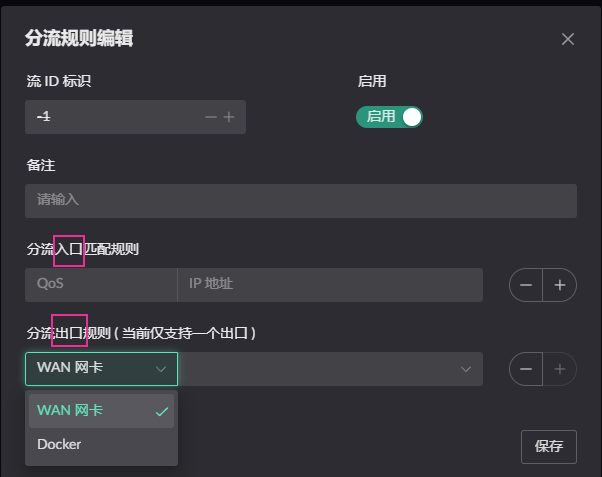Remove an entry rule row with minus
The image size is (602, 477).
[x=526, y=285]
